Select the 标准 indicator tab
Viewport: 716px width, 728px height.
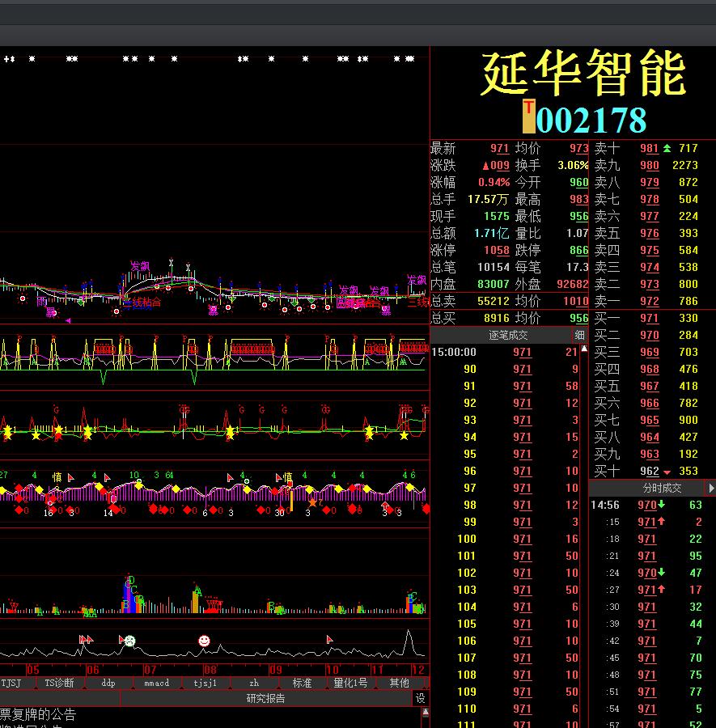[x=302, y=683]
